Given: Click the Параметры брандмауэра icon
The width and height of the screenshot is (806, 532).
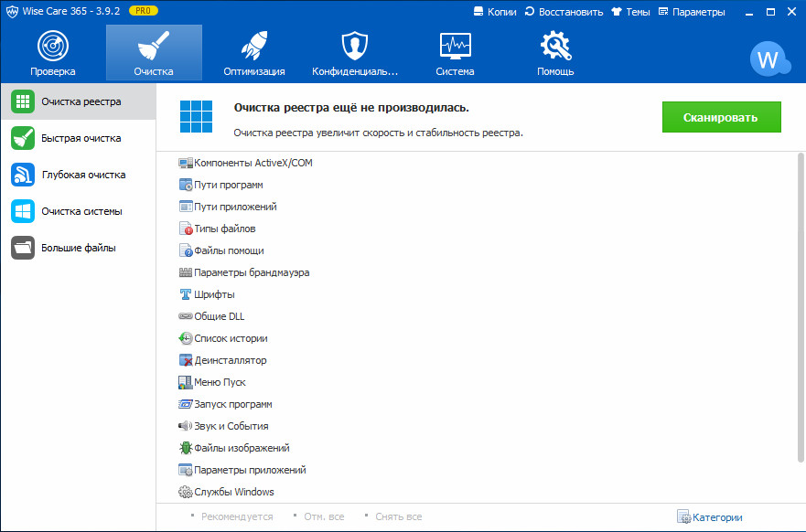Looking at the screenshot, I should pyautogui.click(x=185, y=272).
